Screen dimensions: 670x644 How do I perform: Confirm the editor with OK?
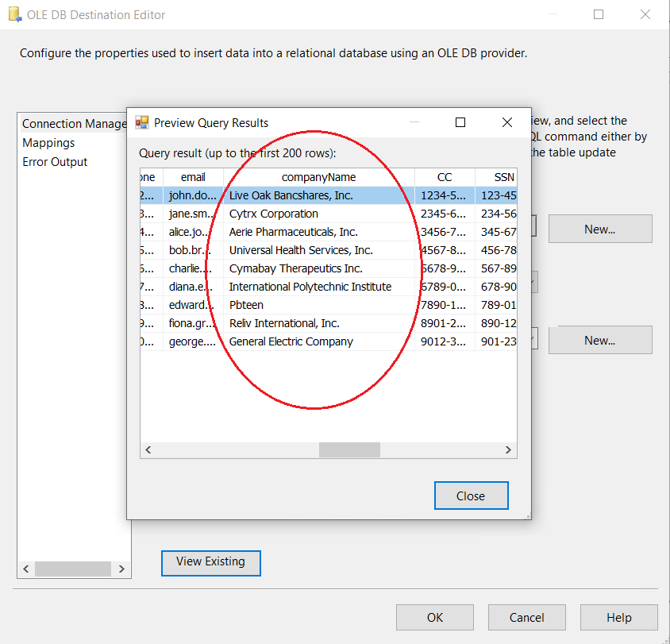pyautogui.click(x=434, y=618)
